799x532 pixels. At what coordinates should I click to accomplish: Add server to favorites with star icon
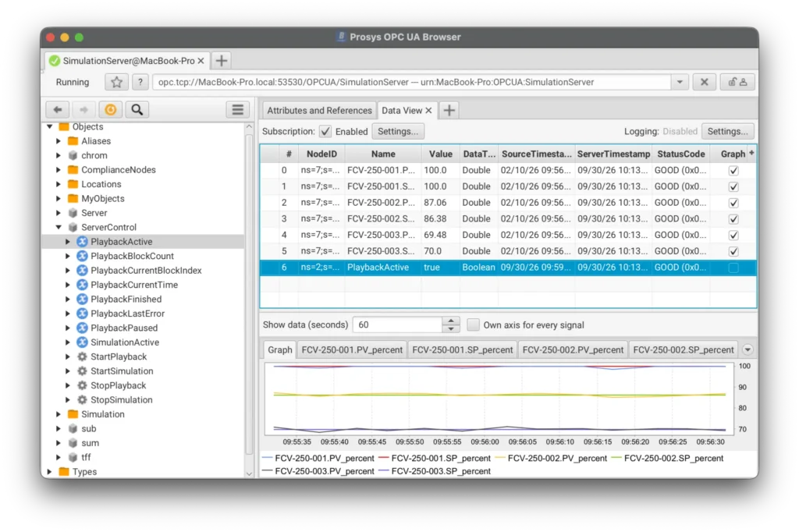pos(117,82)
